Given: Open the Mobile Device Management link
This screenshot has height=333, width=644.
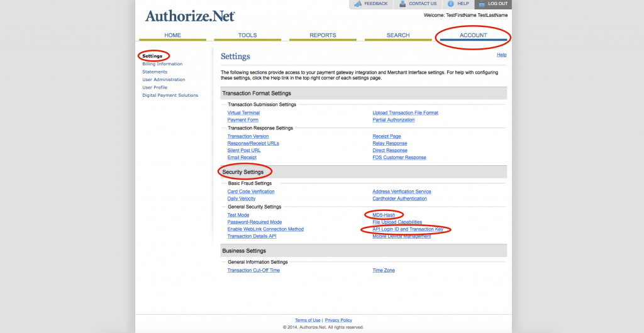Looking at the screenshot, I should pos(402,237).
